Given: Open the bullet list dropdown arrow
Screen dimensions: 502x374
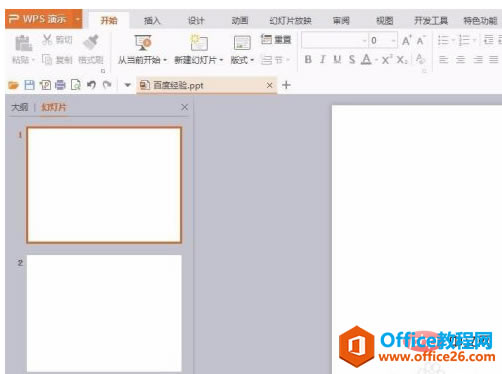Looking at the screenshot, I should click(454, 41).
